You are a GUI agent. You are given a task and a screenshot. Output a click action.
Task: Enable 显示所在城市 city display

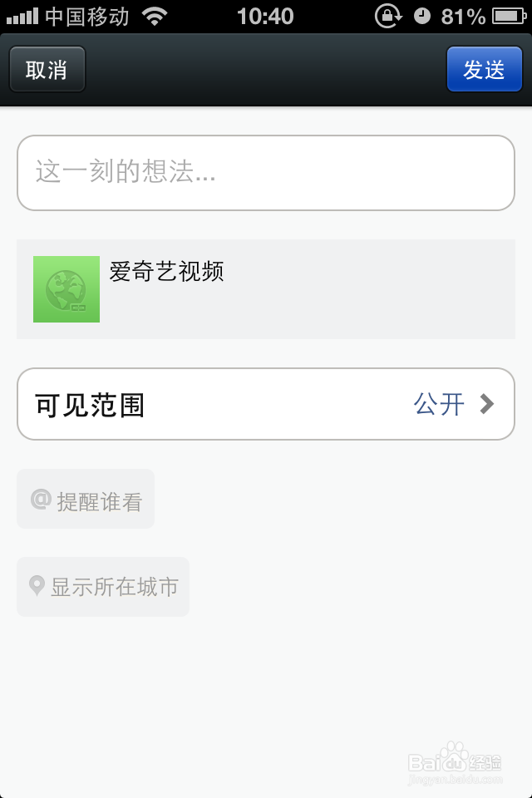point(115,587)
